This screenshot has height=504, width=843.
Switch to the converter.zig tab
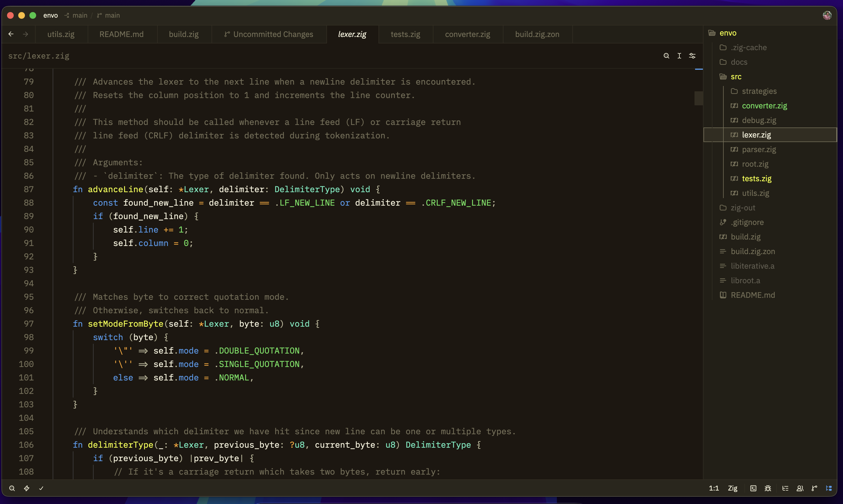point(468,34)
